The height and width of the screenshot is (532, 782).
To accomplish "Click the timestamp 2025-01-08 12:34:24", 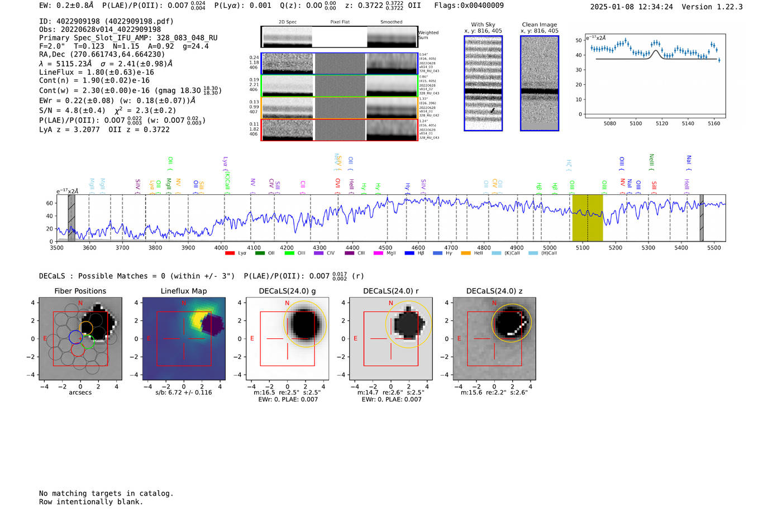I will (631, 7).
